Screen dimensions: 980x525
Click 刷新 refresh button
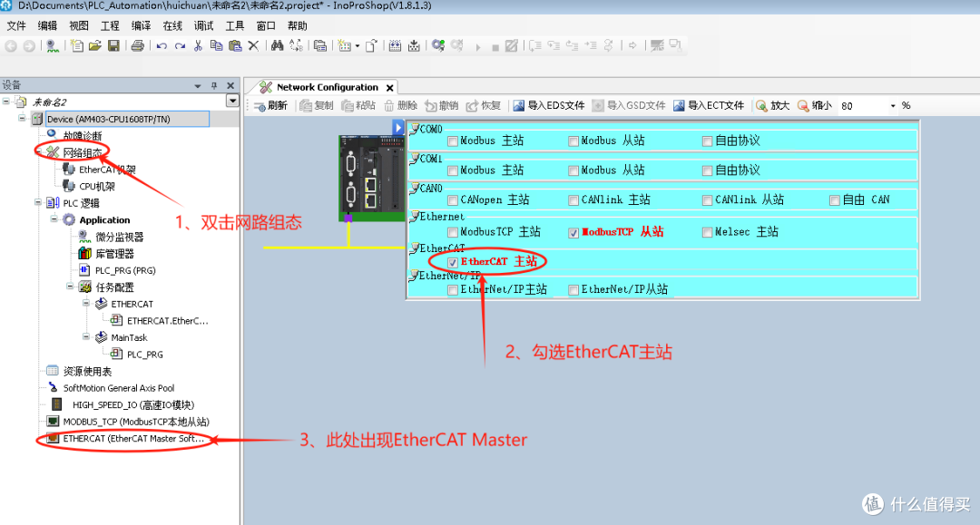270,105
